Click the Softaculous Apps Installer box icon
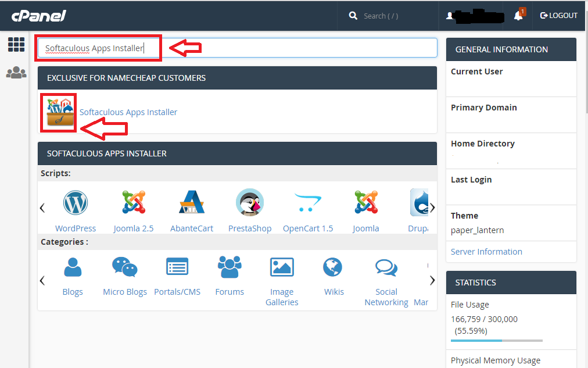The width and height of the screenshot is (588, 368). click(58, 112)
